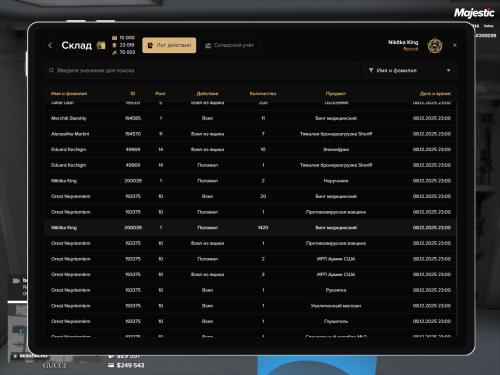Open the Имя и фамилия filter dropdown

pos(410,71)
